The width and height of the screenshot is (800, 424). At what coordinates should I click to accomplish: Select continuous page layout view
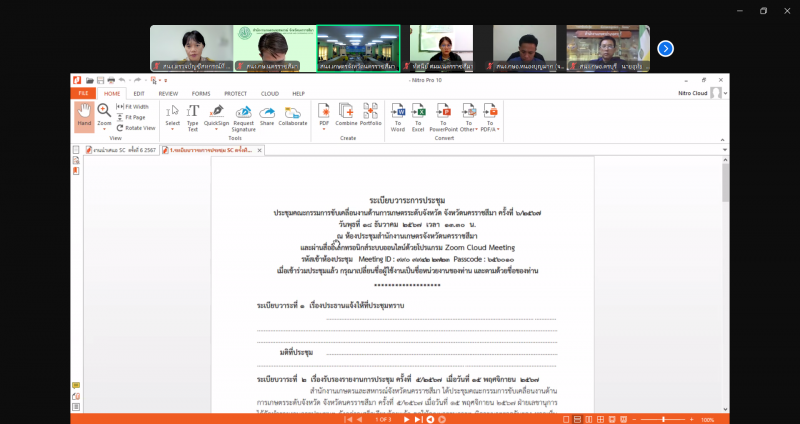[x=578, y=419]
